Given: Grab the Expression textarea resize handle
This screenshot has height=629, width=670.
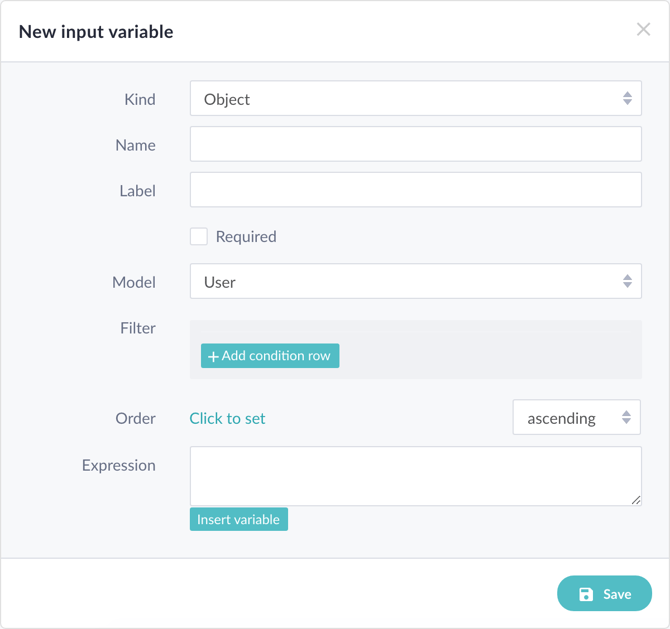Looking at the screenshot, I should click(636, 500).
